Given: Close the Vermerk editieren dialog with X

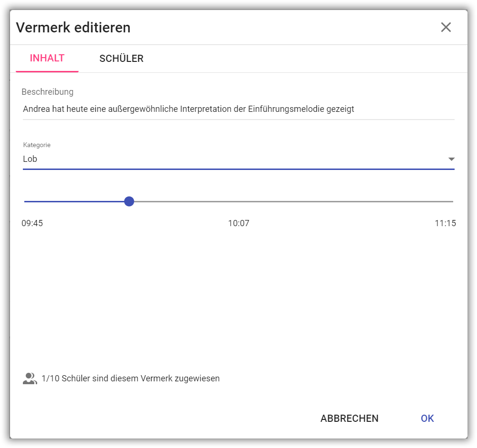Looking at the screenshot, I should click(x=446, y=27).
